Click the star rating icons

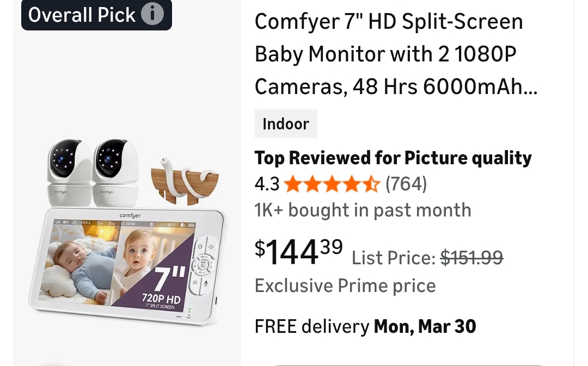click(x=332, y=184)
